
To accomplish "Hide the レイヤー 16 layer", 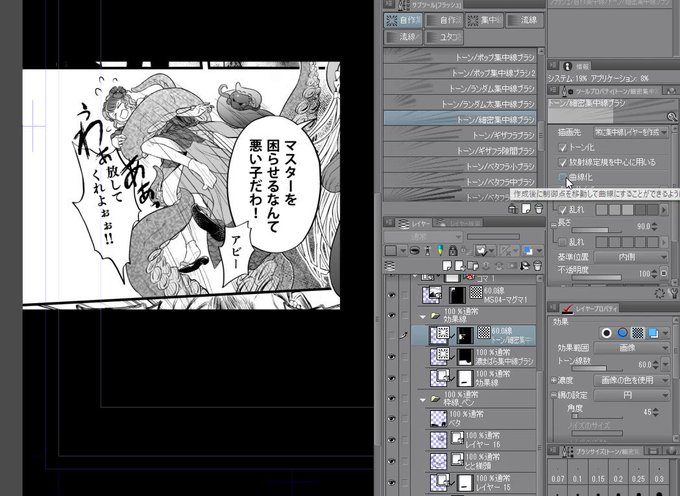I will 392,440.
